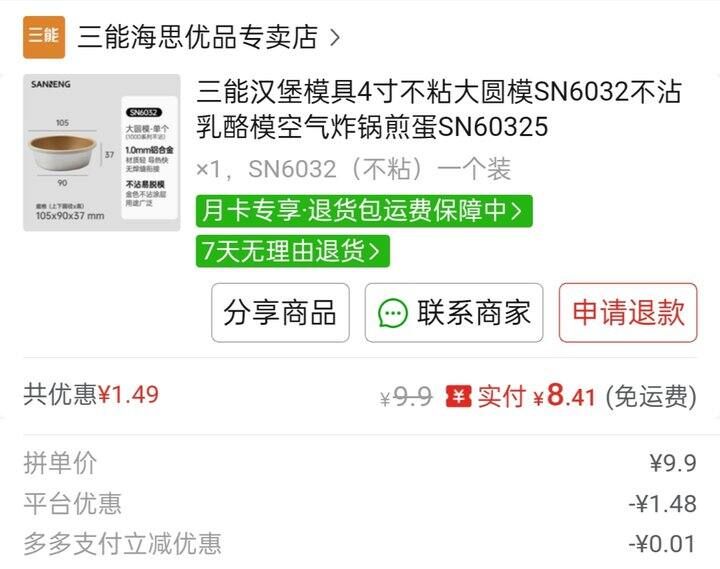Select the 多多支付立减优惠 row

(x=360, y=544)
